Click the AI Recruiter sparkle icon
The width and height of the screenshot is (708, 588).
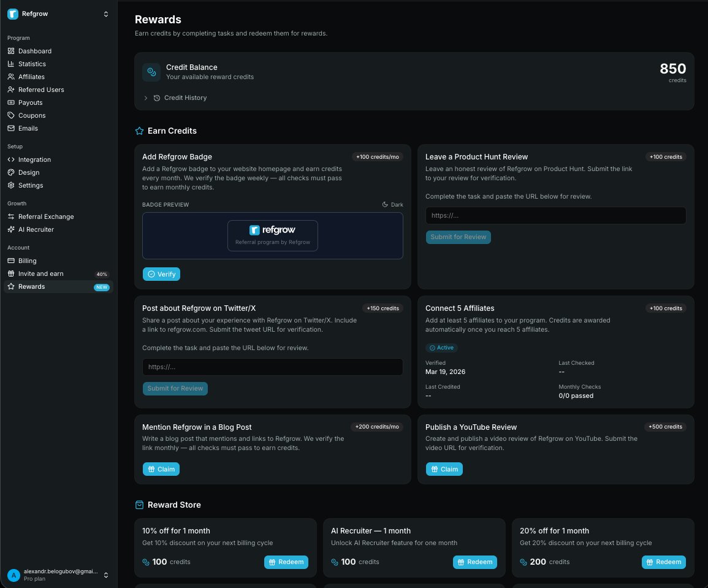pos(11,229)
